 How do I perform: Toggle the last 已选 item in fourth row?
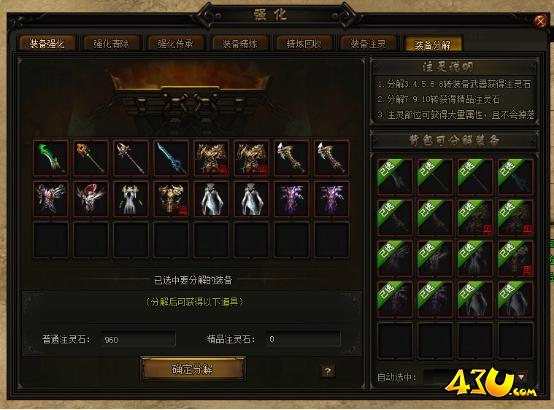[515, 299]
